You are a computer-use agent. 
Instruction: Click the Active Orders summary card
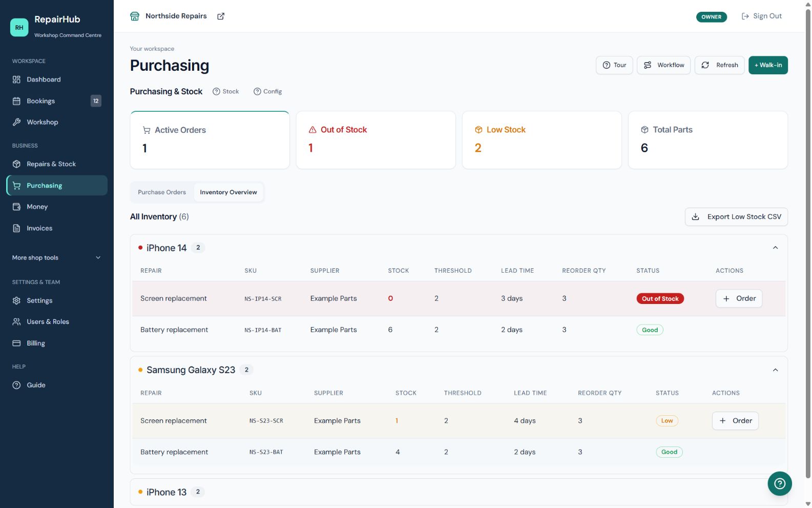click(x=210, y=140)
